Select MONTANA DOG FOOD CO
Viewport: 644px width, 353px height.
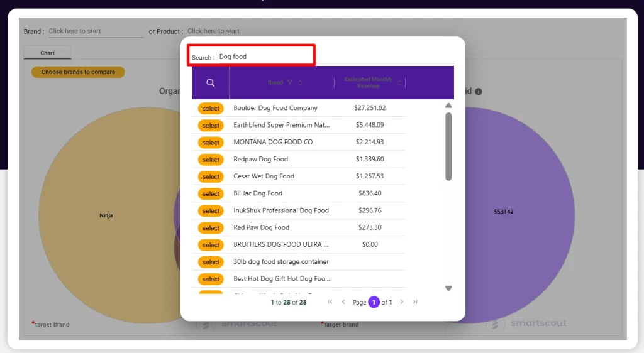click(211, 142)
